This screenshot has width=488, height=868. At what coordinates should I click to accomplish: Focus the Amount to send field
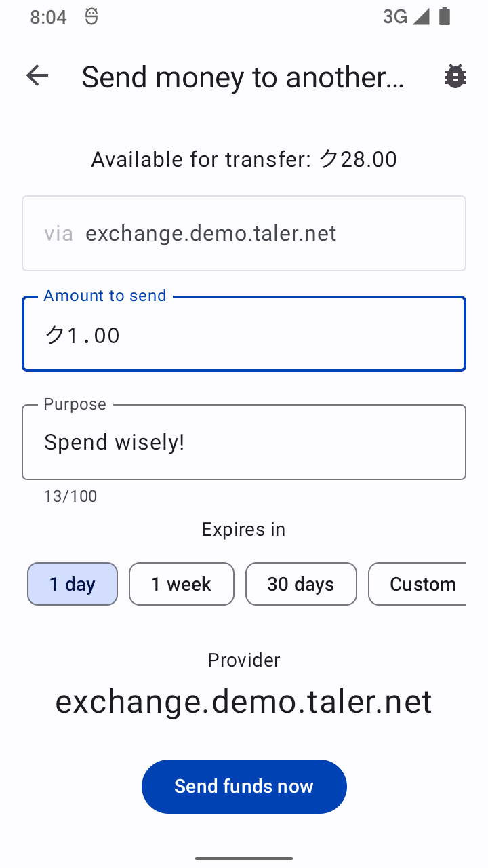click(244, 335)
